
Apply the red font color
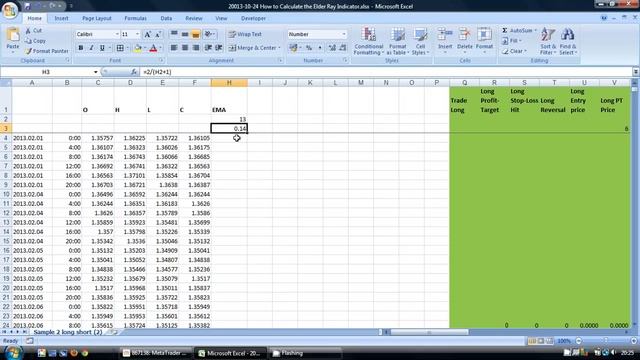click(153, 48)
